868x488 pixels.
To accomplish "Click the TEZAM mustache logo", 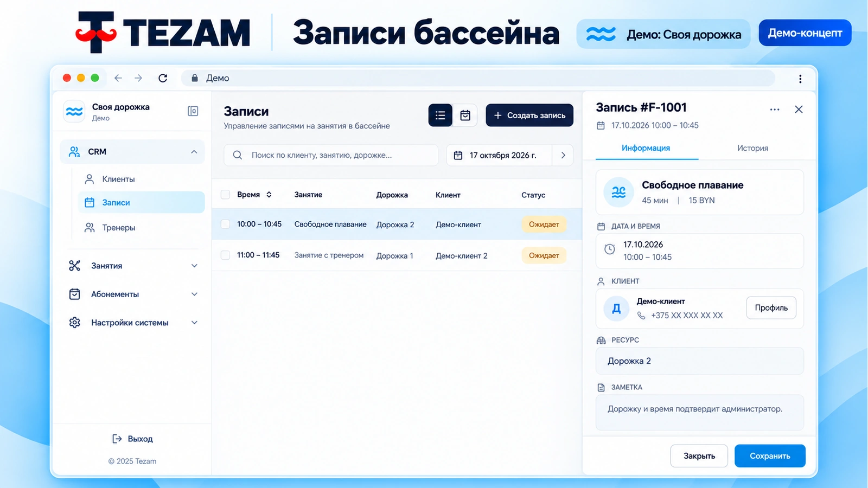I will click(x=96, y=33).
